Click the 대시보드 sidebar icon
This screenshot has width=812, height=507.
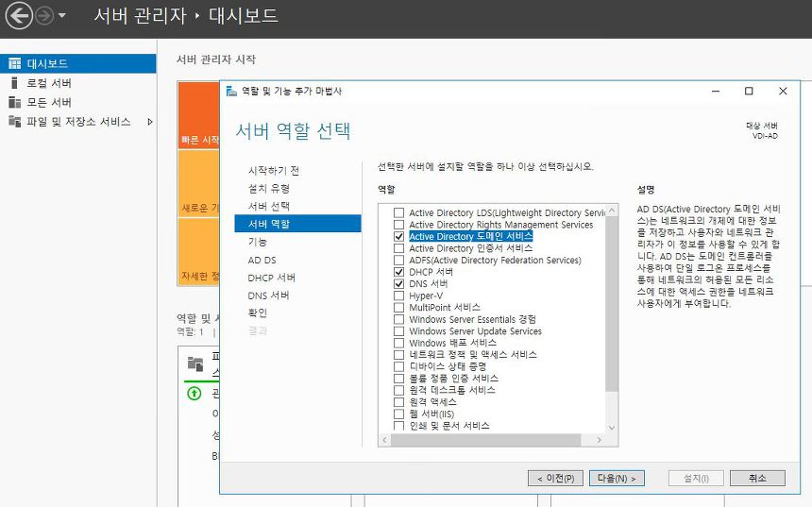point(14,63)
